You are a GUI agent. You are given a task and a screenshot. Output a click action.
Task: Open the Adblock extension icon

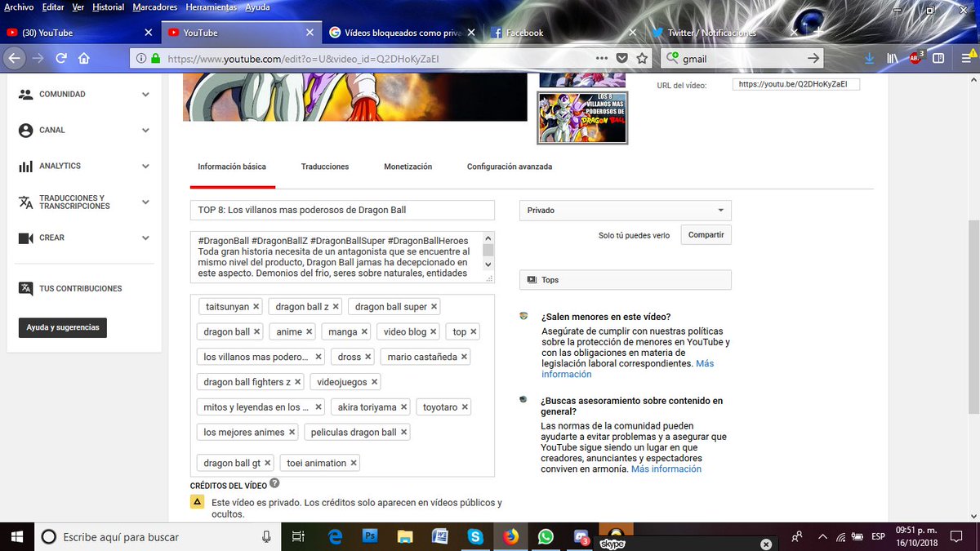pyautogui.click(x=915, y=58)
